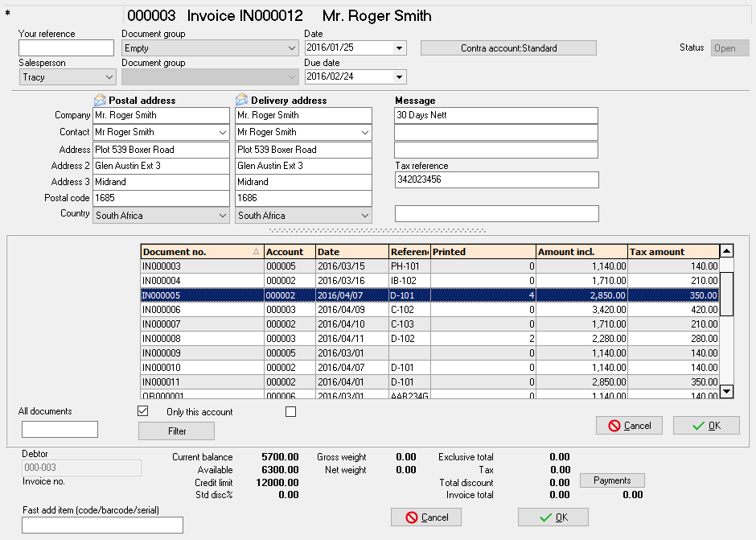Uncheck the Only this account checkbox
This screenshot has width=756, height=540.
tap(143, 411)
